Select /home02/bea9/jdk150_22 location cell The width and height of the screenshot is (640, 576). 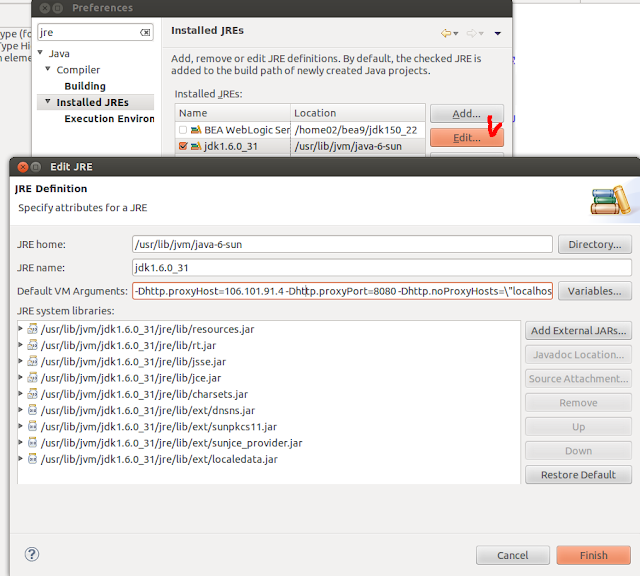tap(356, 130)
